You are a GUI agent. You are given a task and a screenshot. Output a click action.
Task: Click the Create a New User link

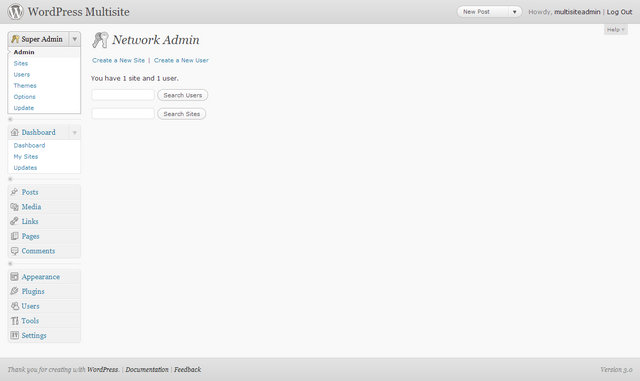181,60
